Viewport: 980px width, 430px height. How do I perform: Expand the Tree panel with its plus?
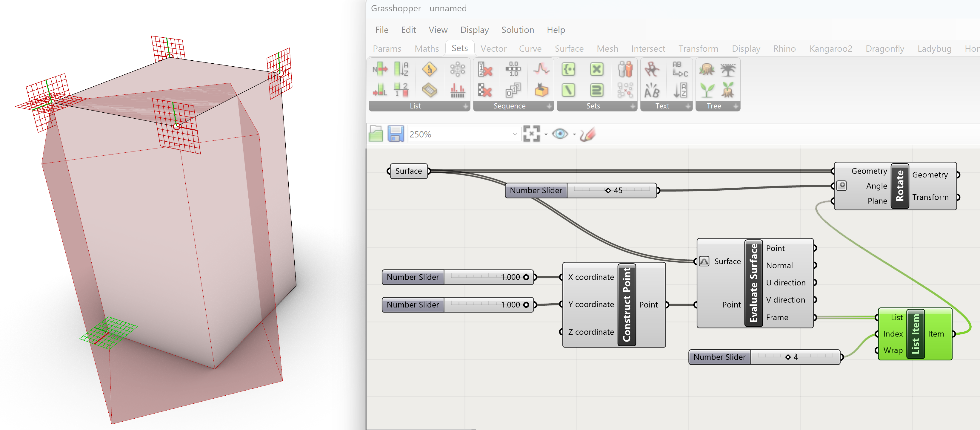pos(736,106)
